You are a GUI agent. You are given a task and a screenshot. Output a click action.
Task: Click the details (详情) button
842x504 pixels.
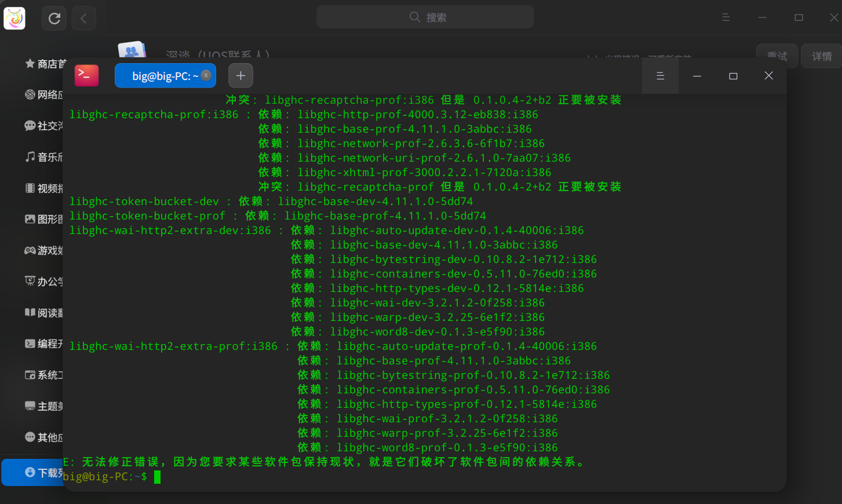[x=821, y=56]
